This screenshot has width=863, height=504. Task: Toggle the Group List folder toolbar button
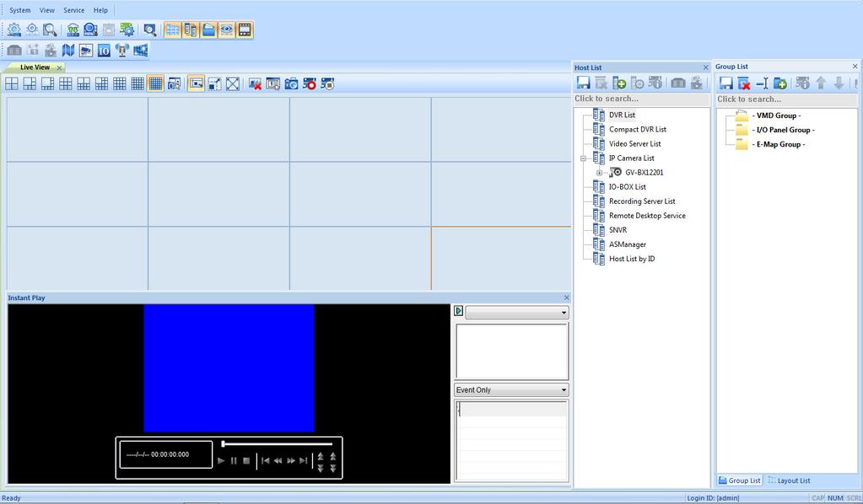(x=208, y=29)
